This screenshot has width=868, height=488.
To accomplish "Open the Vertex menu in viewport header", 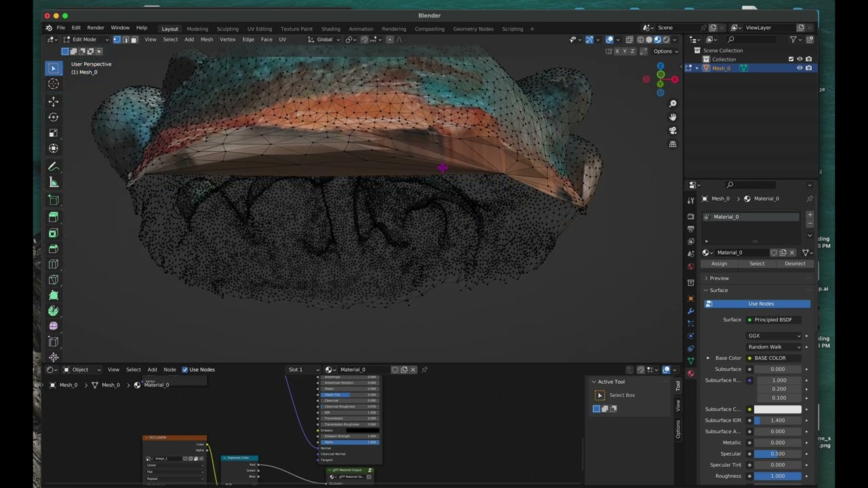I will 227,39.
